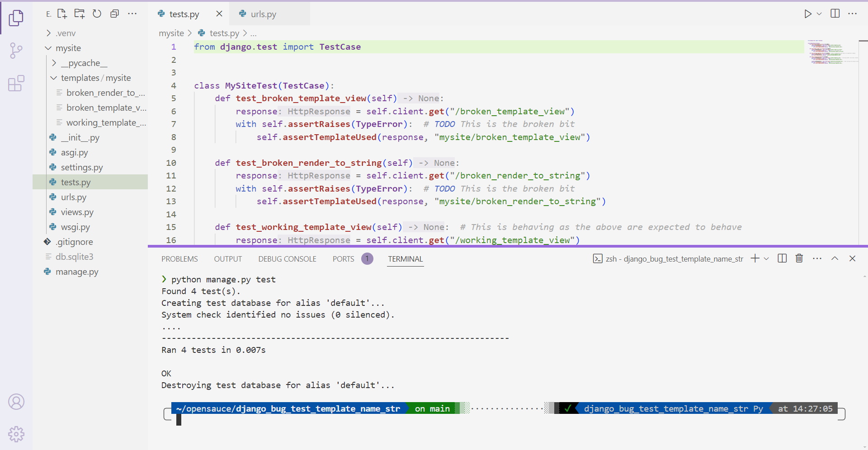Kill the terminal with trash icon
Screen dimensions: 868x450
coord(799,258)
